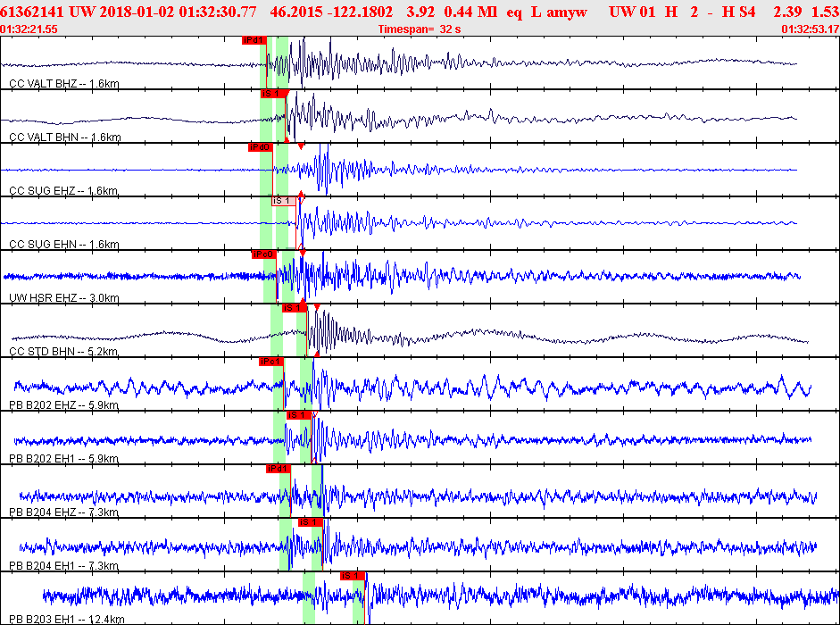Select the iS 1 pick flag on VALT BHN
Viewport: 840px width, 625px height.
coord(272,94)
